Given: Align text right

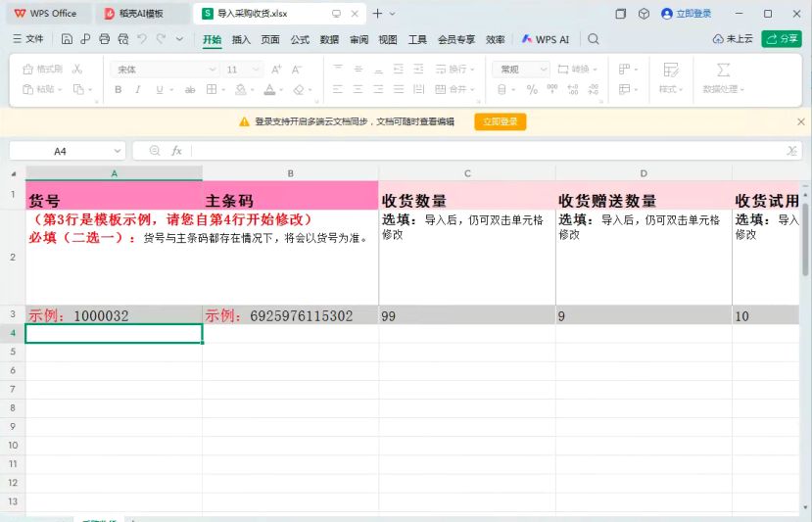Looking at the screenshot, I should point(378,89).
